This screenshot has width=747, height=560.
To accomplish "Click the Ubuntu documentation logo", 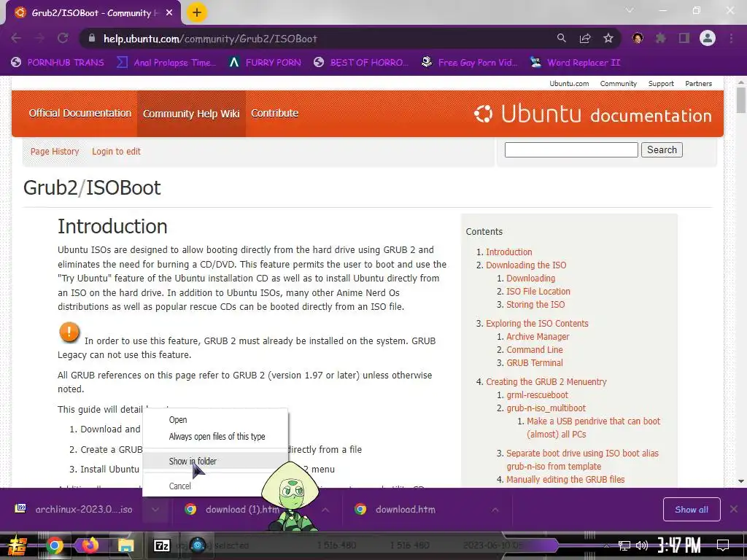I will pos(592,114).
